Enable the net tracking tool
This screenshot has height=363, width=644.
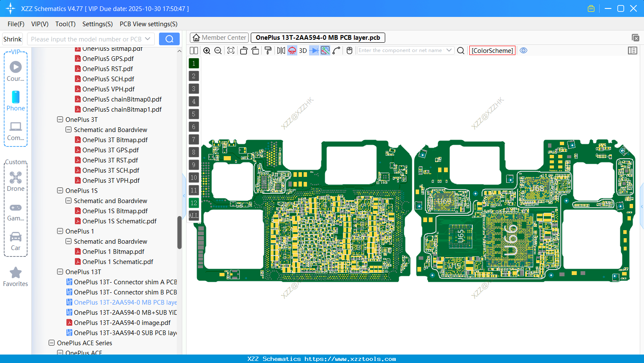(x=324, y=50)
